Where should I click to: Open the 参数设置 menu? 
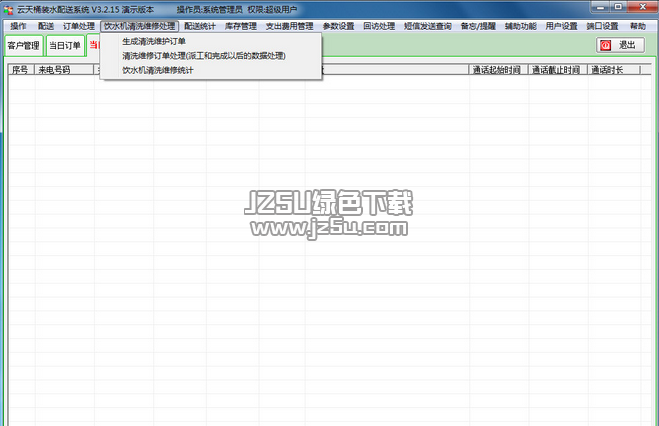point(338,26)
